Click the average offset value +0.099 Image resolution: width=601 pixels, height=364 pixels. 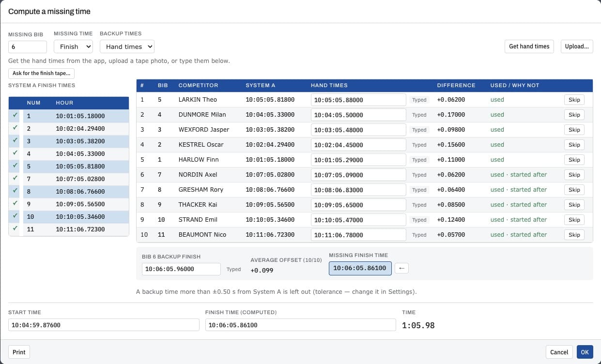click(262, 270)
